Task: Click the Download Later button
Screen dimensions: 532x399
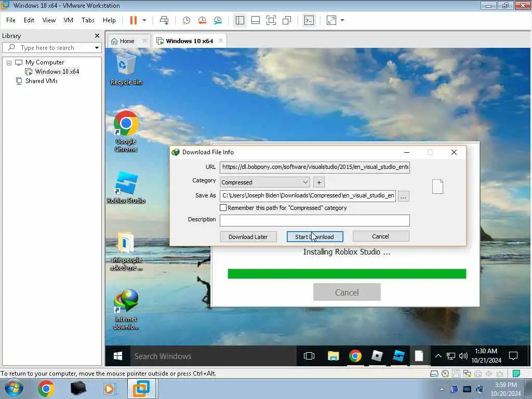Action: coord(248,236)
